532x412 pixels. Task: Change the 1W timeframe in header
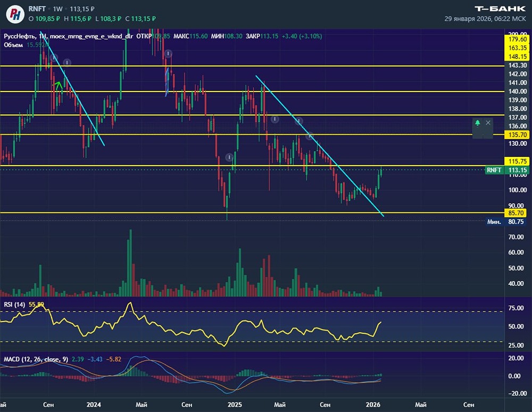[x=57, y=9]
